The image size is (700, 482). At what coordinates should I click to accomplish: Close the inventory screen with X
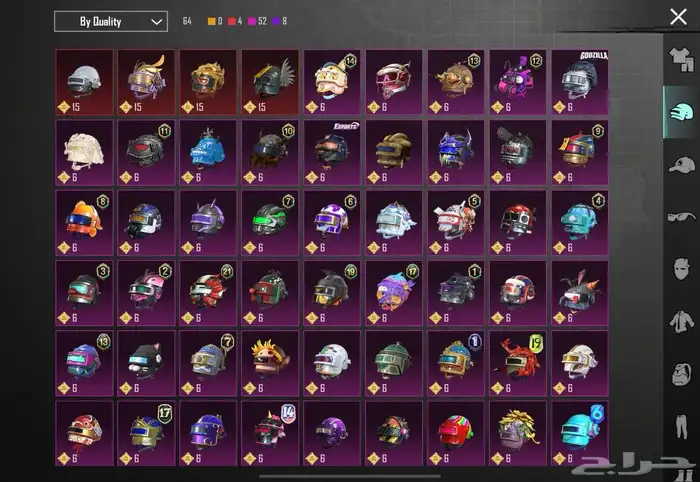point(678,17)
